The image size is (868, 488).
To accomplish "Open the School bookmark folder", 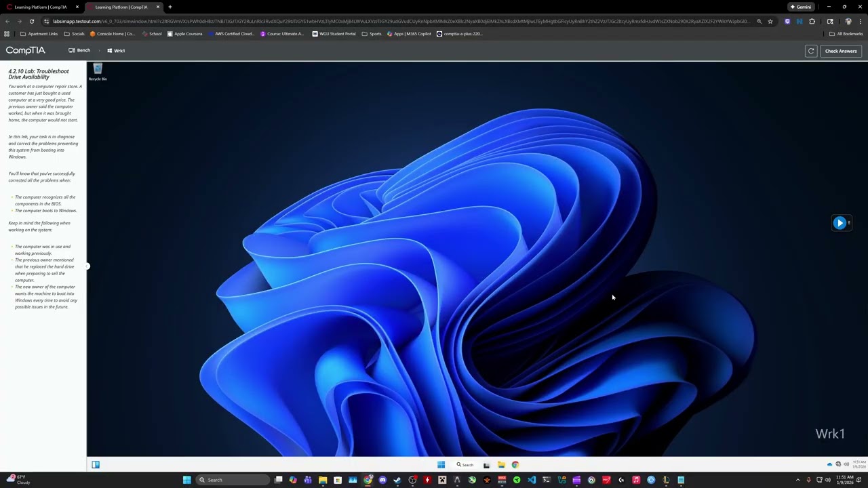I will pyautogui.click(x=152, y=34).
